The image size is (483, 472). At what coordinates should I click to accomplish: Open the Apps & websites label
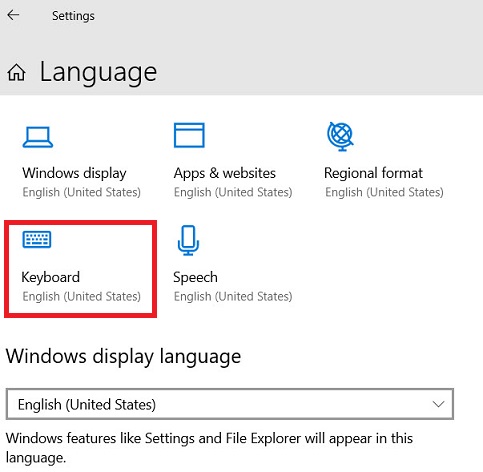point(225,173)
